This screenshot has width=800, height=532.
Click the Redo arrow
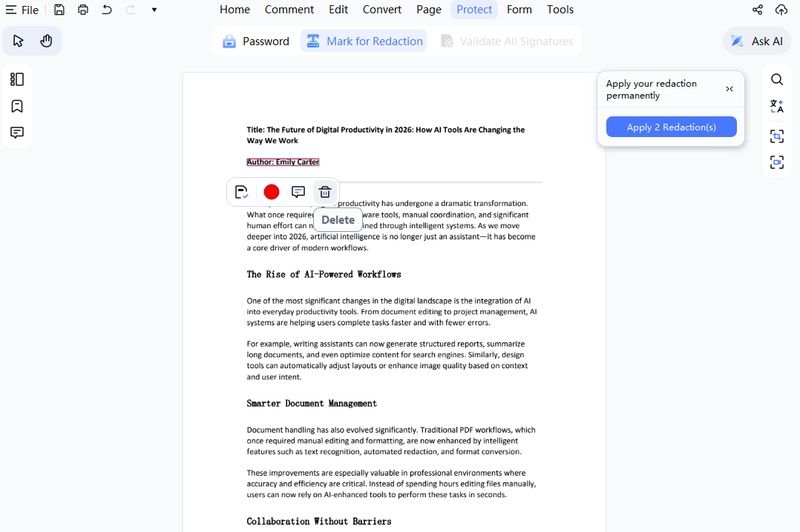pyautogui.click(x=131, y=10)
